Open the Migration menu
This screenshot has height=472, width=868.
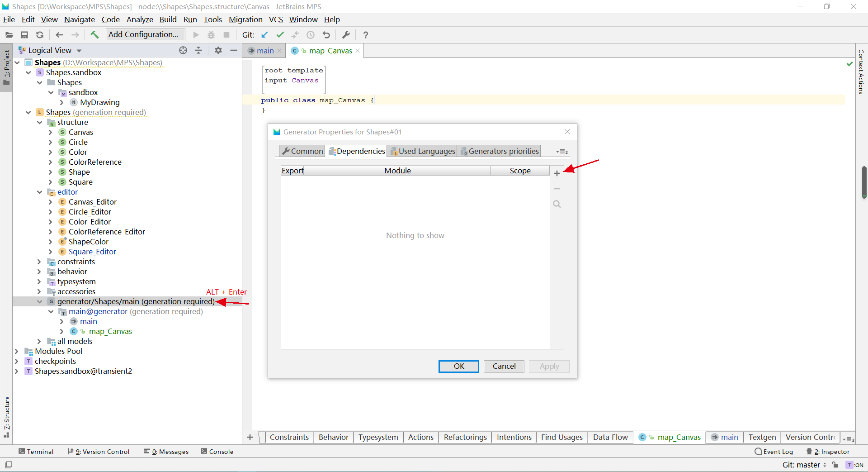pos(245,19)
